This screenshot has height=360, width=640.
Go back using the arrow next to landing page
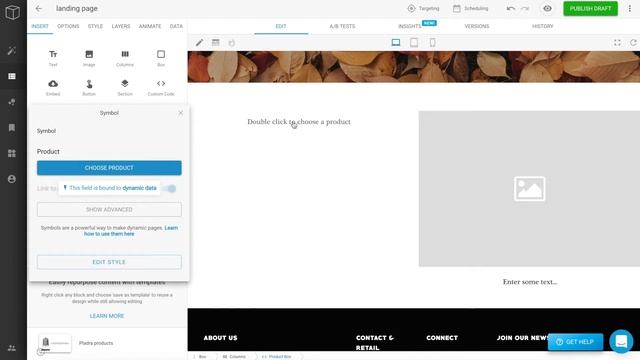tap(39, 8)
